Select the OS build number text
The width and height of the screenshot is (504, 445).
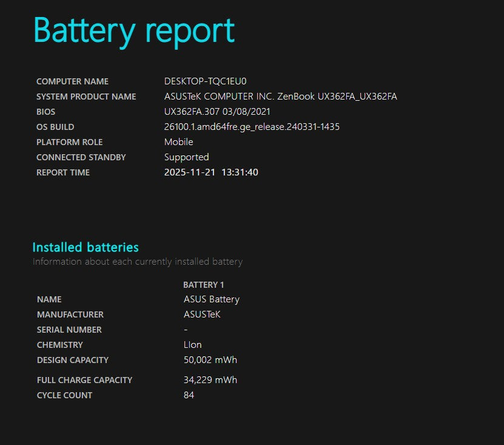coord(252,127)
